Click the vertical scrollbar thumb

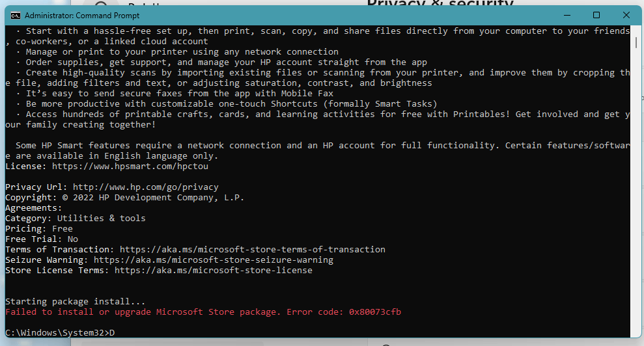(x=636, y=42)
